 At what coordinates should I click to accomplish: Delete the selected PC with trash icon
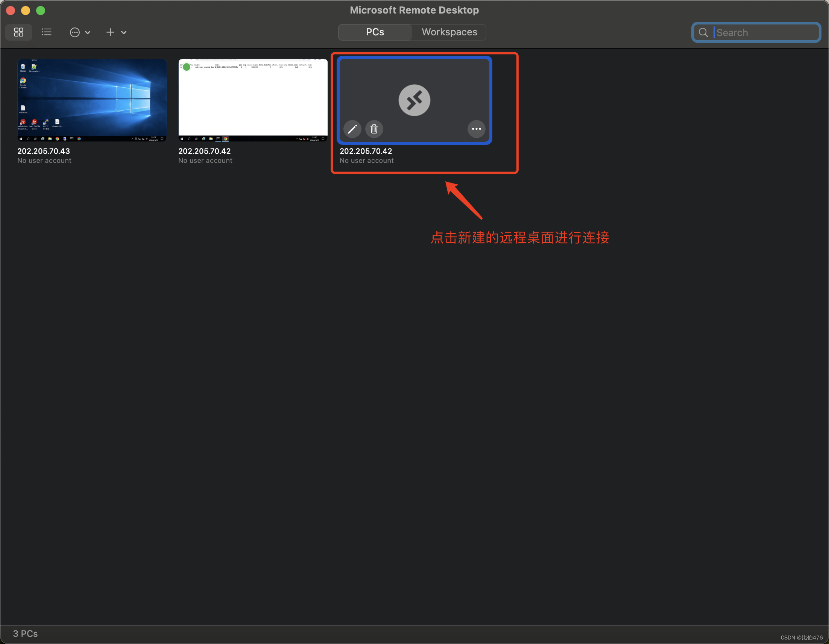point(374,129)
